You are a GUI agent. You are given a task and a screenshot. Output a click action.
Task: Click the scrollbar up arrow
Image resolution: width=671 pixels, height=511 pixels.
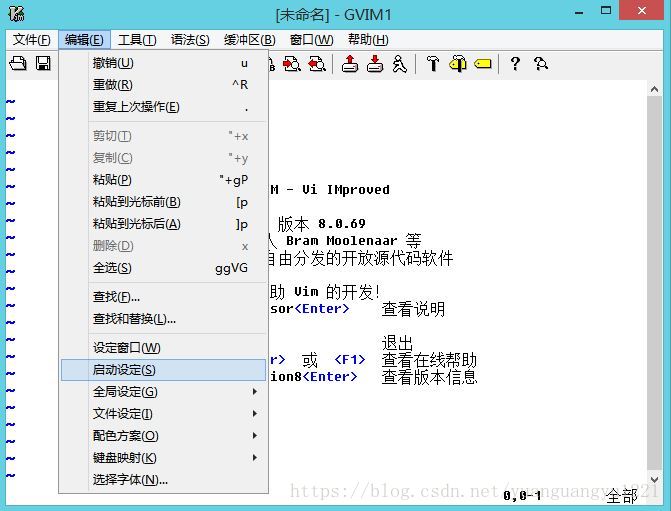(x=654, y=89)
